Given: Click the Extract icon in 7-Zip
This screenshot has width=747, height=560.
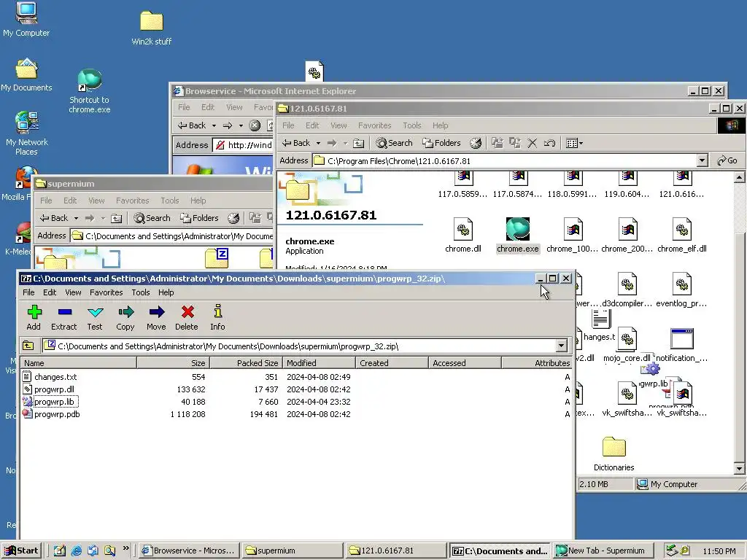Looking at the screenshot, I should point(64,317).
